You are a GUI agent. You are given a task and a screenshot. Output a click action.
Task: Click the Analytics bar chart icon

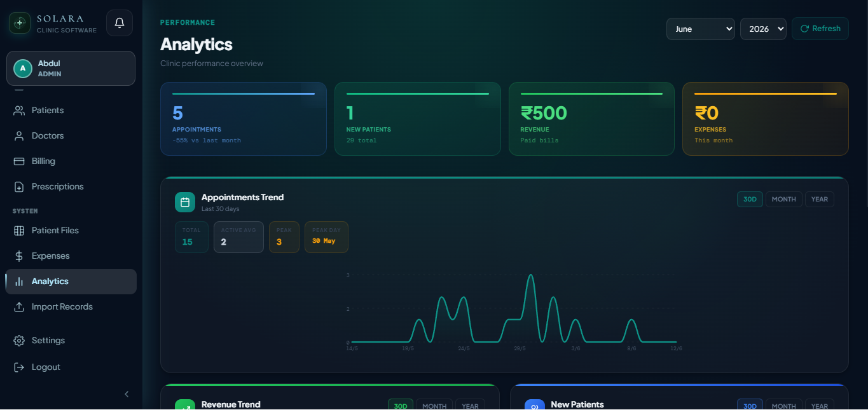pyautogui.click(x=19, y=281)
